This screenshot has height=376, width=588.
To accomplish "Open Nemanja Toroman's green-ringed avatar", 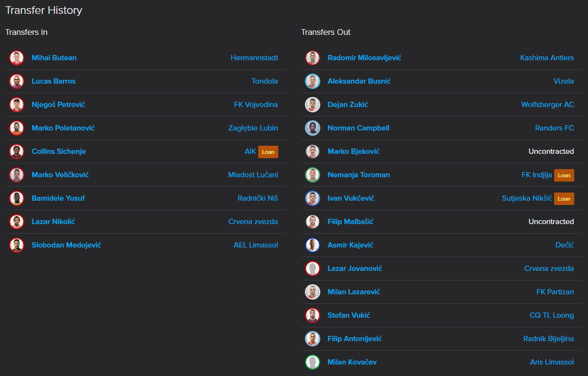I will pyautogui.click(x=313, y=175).
